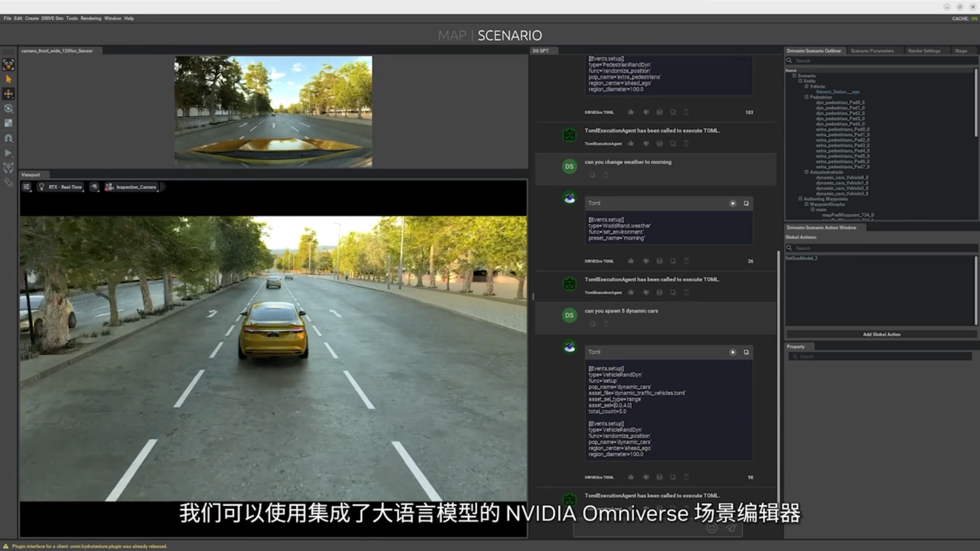
Task: Open the DRIVE Sim menu
Action: click(x=52, y=18)
